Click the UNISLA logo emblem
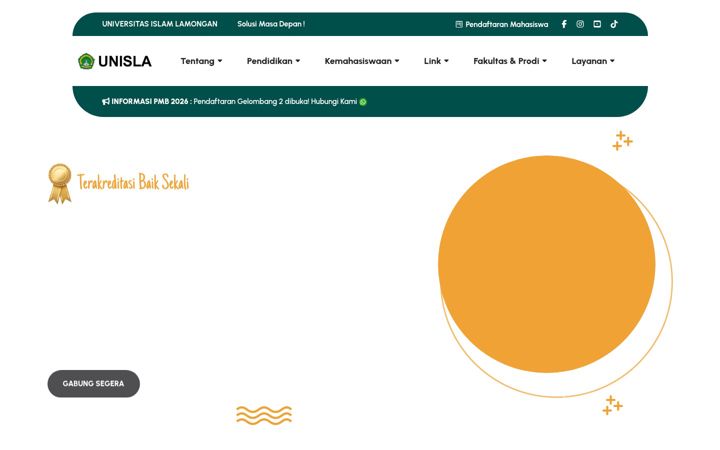The height and width of the screenshot is (450, 720). tap(86, 61)
